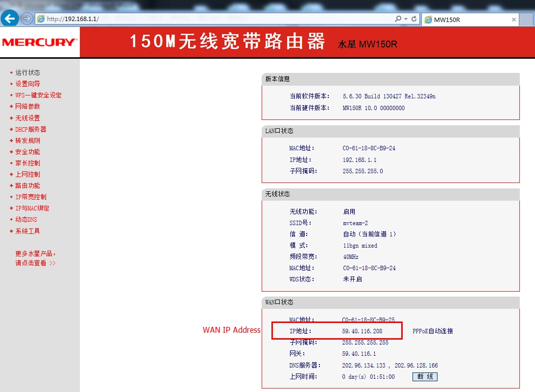535x392 pixels.
Task: Open the search dropdown arrow in address bar
Action: (x=406, y=19)
